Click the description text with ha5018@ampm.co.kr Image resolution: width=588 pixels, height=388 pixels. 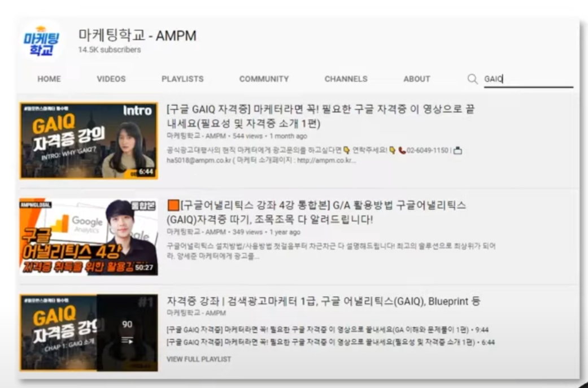(314, 155)
